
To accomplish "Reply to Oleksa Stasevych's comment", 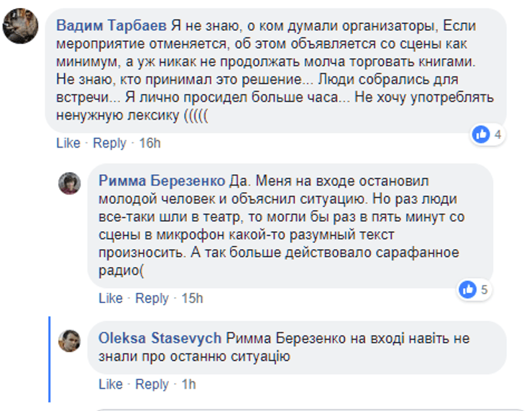I will tap(152, 384).
